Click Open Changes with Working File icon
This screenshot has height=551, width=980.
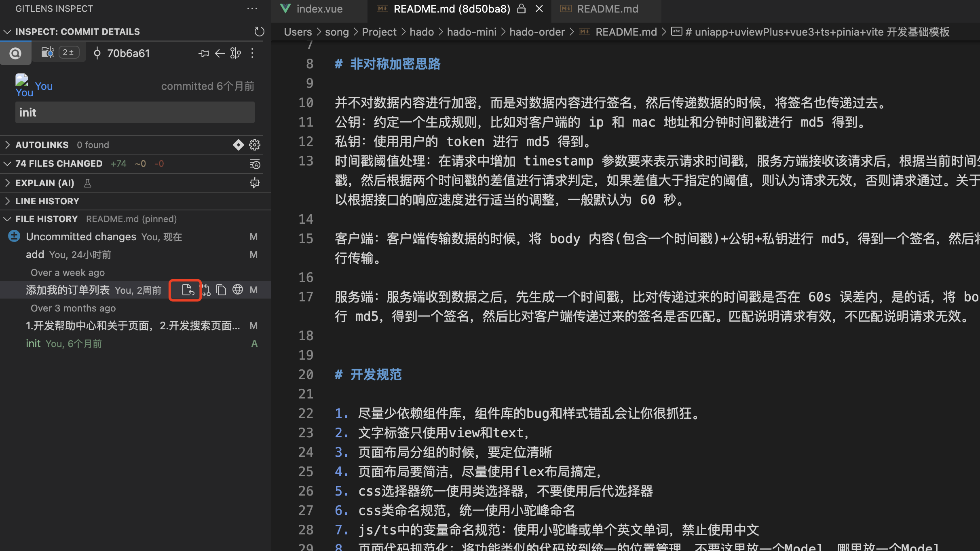pyautogui.click(x=206, y=290)
